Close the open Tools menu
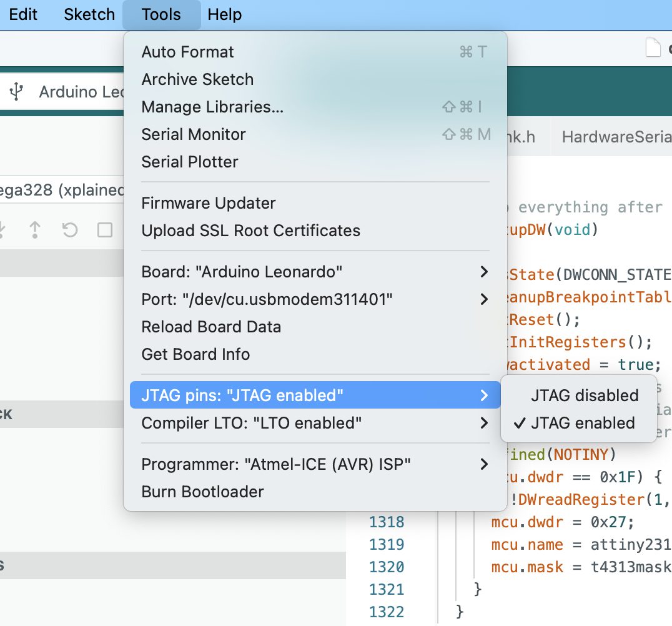 pyautogui.click(x=161, y=14)
